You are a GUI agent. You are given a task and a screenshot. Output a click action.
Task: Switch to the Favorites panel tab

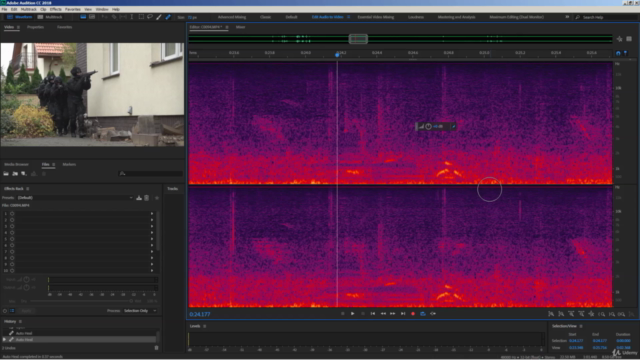click(64, 27)
